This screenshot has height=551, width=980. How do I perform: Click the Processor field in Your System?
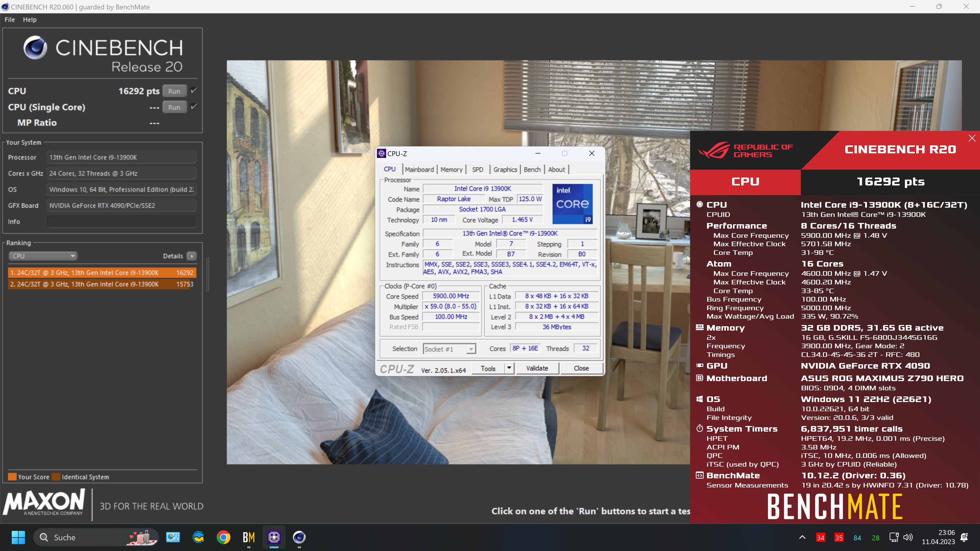pyautogui.click(x=121, y=157)
